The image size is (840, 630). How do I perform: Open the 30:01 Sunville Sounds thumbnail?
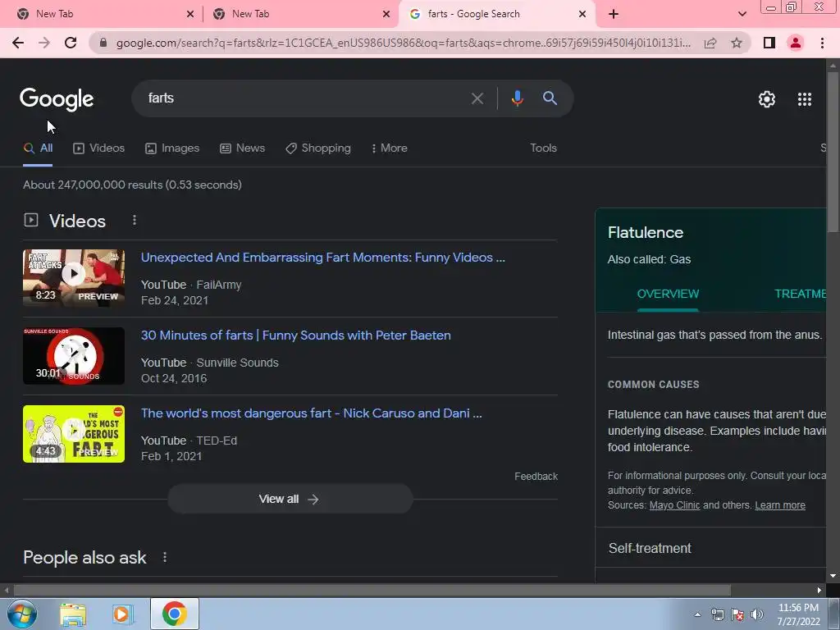(74, 356)
